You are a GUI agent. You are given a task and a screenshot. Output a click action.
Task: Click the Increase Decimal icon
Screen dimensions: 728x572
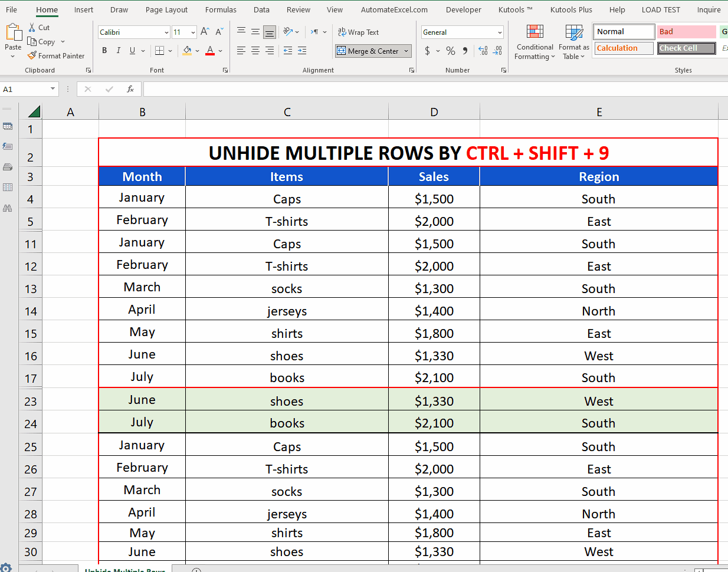(484, 51)
